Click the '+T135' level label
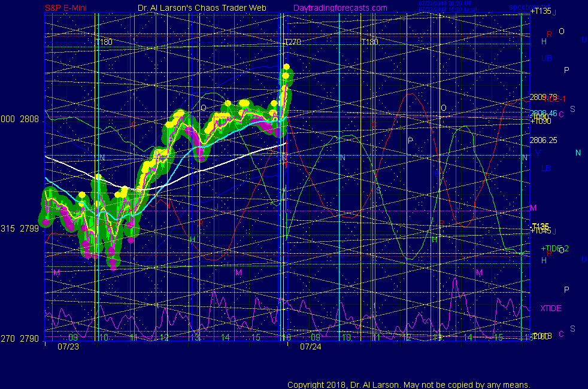 click(x=540, y=11)
